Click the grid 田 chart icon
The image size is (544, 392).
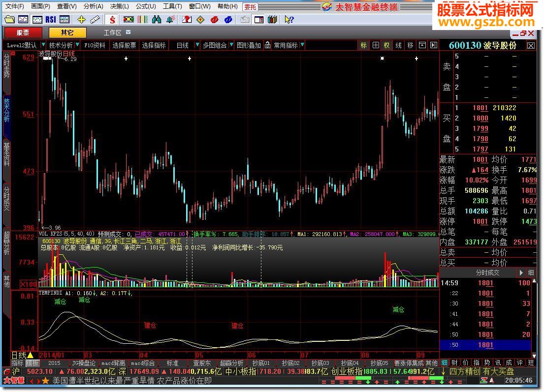click(x=376, y=45)
